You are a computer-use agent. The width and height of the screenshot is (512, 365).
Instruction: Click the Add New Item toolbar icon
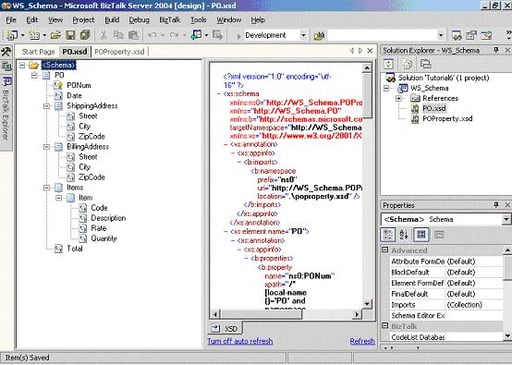(34, 35)
